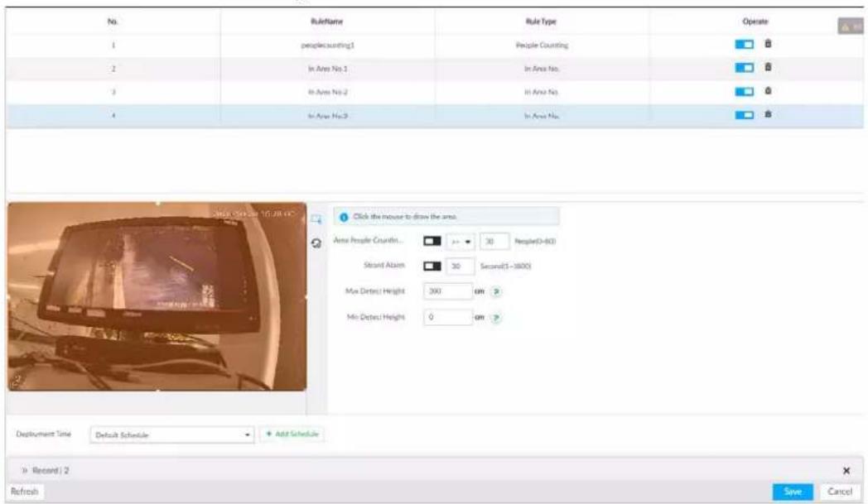Delete the In Area No.3 rule
Screen dimensions: 868x504
pos(768,114)
